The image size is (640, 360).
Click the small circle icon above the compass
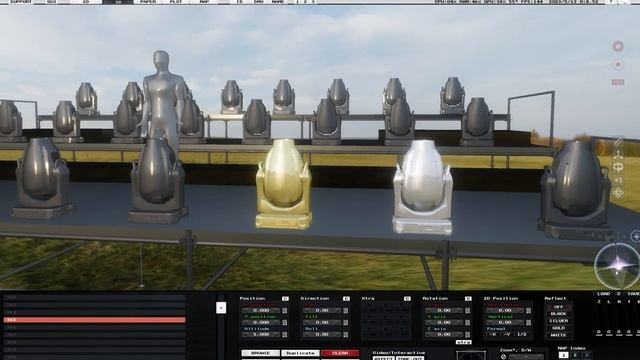click(x=635, y=236)
